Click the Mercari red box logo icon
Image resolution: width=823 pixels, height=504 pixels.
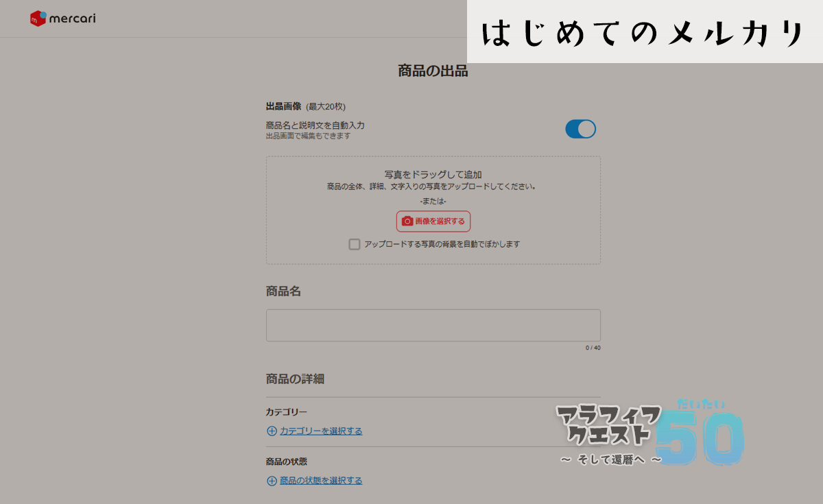(38, 19)
